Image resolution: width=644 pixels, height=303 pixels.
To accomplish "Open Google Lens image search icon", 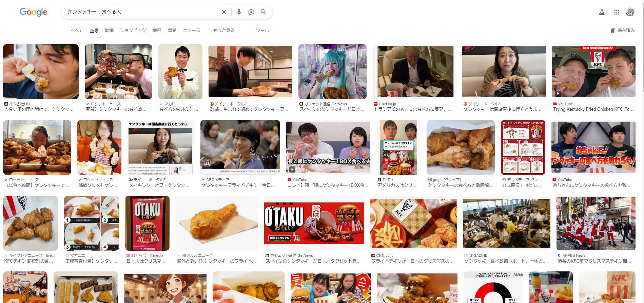I will pos(251,12).
